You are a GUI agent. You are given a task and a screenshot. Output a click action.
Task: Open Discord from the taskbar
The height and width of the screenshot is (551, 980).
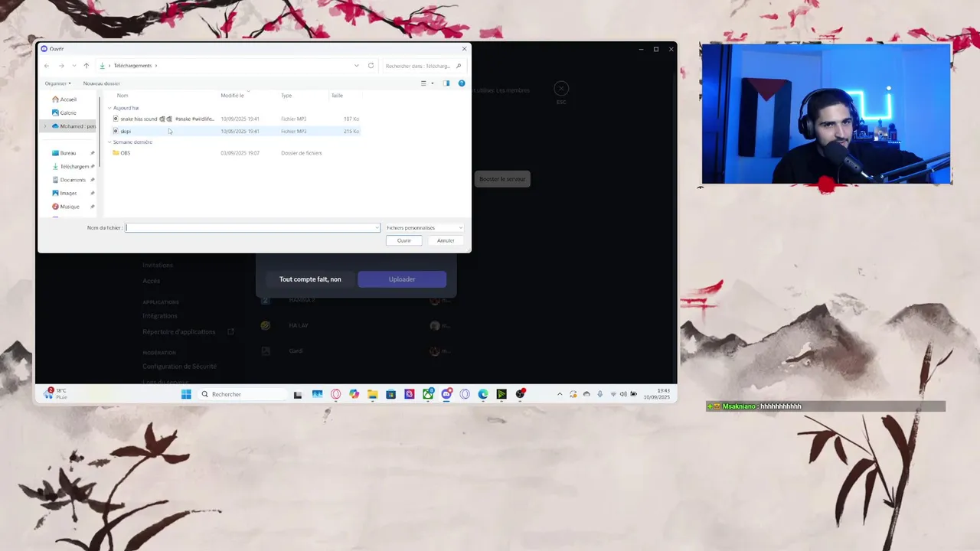click(446, 394)
